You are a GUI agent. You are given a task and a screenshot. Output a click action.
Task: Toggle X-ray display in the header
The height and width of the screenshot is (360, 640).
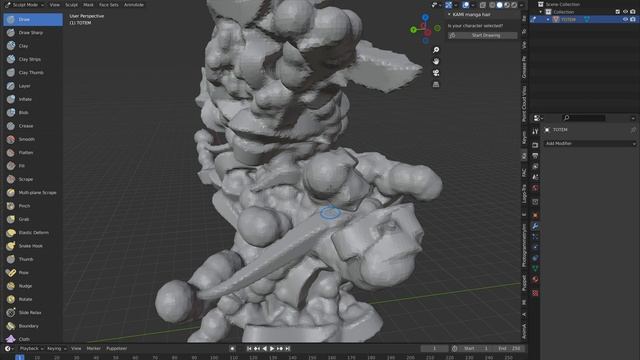[x=483, y=5]
